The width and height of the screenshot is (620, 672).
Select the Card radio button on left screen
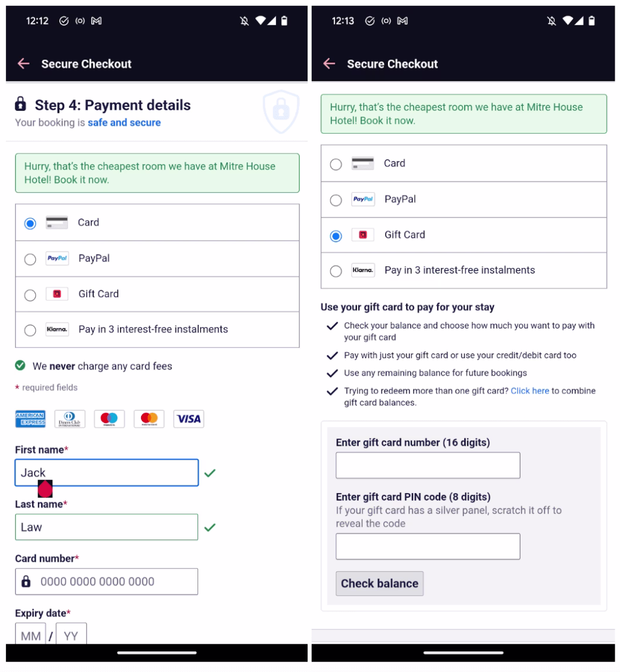(x=30, y=224)
